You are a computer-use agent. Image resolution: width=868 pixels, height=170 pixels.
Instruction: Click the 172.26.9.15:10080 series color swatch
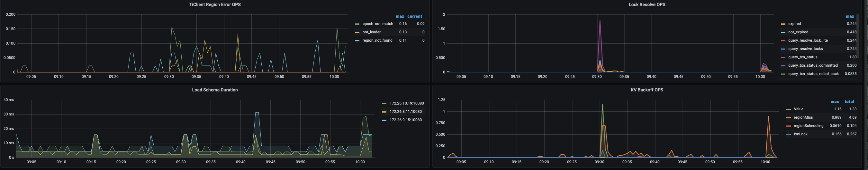pos(384,120)
